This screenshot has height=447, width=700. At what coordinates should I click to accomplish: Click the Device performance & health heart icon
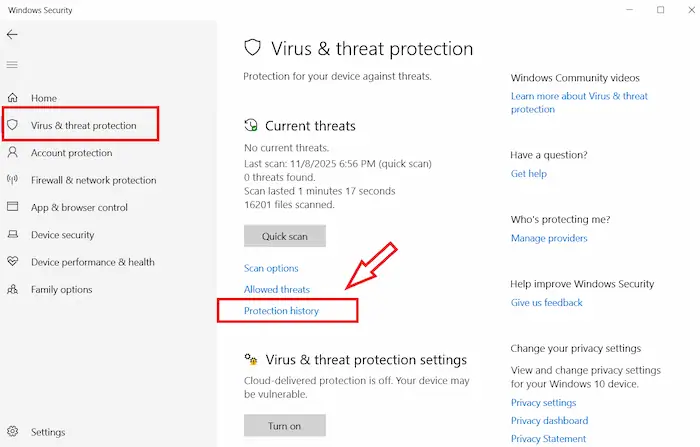tap(12, 262)
